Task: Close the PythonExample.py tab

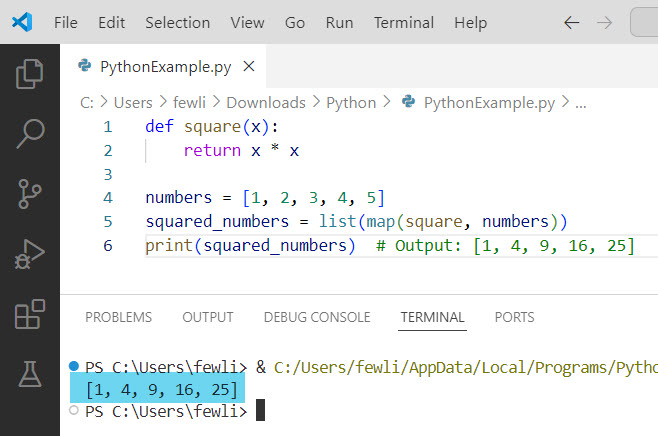Action: pyautogui.click(x=249, y=66)
